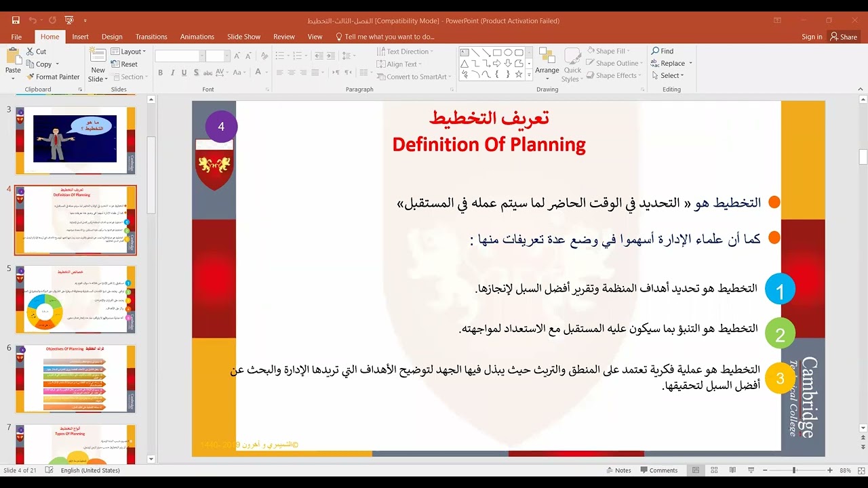Click the New Slide icon
Viewport: 868px width, 488px height.
click(x=98, y=56)
